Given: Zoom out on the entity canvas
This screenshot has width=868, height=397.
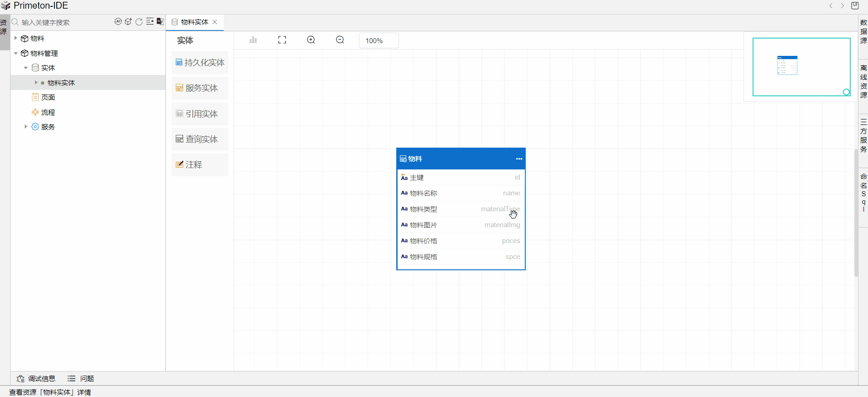Looking at the screenshot, I should tap(340, 40).
